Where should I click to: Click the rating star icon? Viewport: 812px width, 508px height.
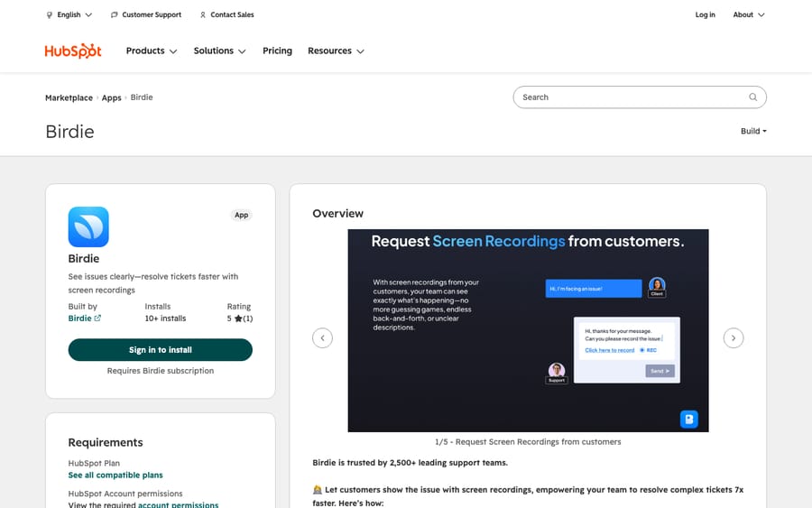pyautogui.click(x=238, y=319)
